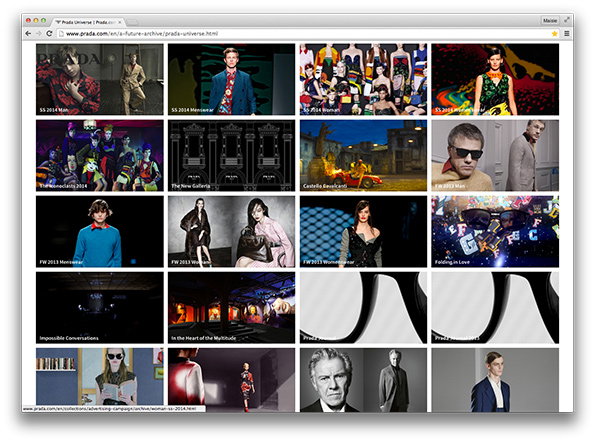Click the browser forward arrow

click(38, 33)
